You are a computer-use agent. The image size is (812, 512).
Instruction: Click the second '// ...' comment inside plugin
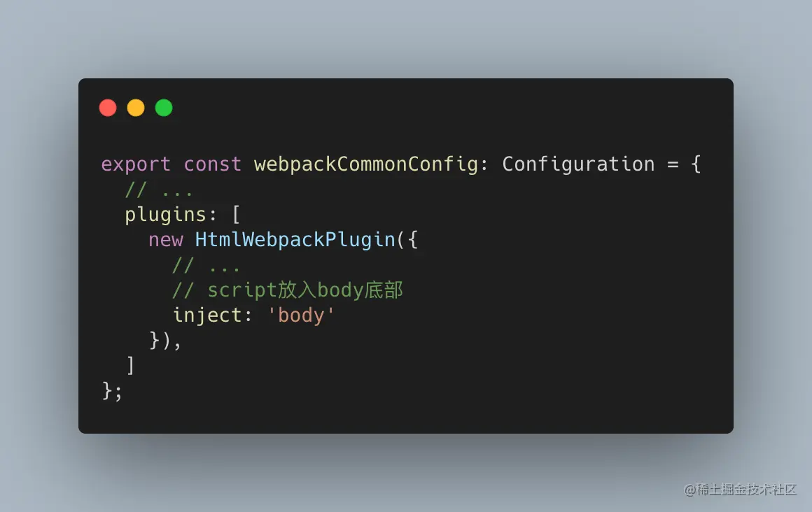[x=206, y=266]
